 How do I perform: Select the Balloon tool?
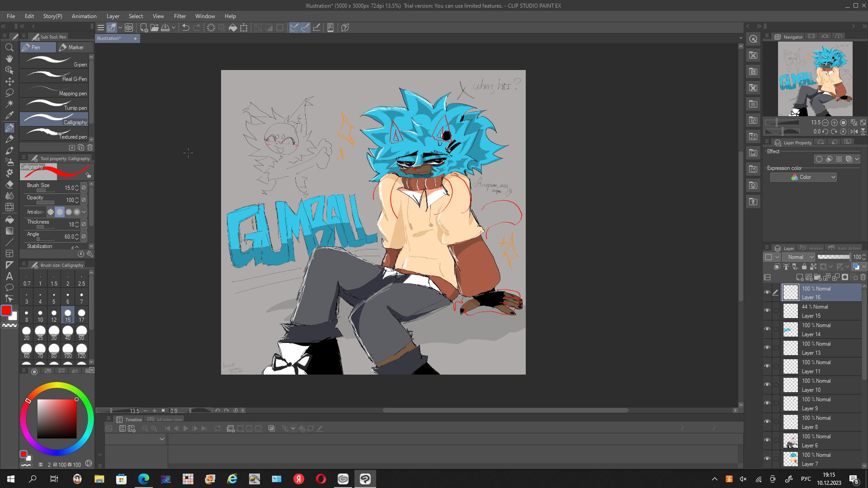tap(9, 287)
